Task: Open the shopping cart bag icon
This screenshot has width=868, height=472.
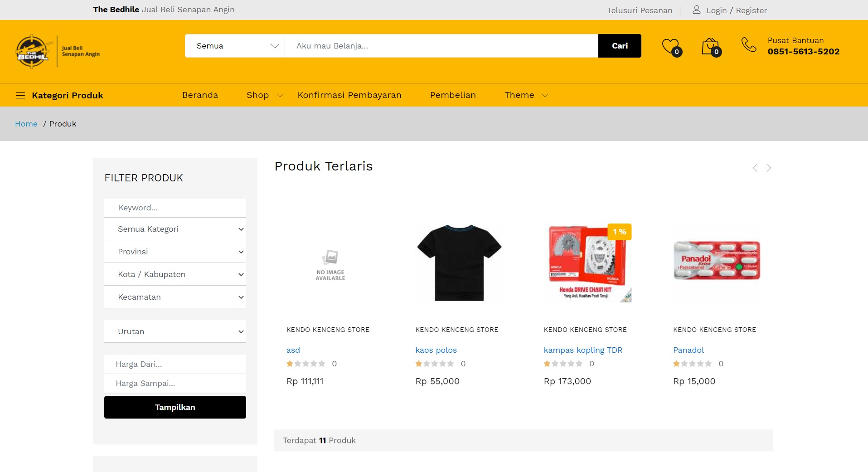Action: coord(710,46)
